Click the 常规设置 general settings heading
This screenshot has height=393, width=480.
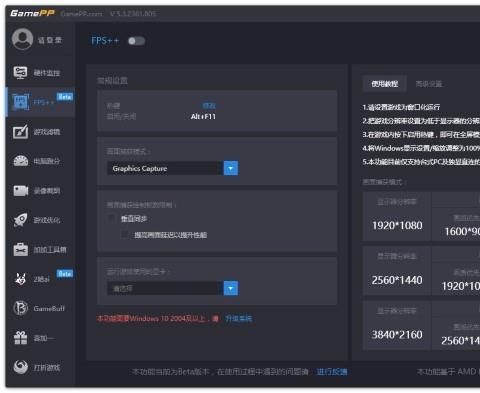(x=112, y=81)
